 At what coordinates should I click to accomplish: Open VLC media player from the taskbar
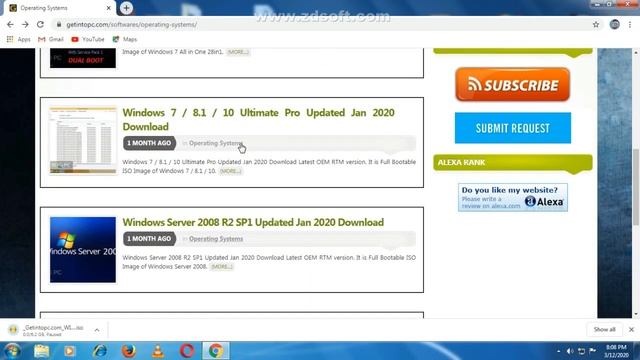pos(158,351)
